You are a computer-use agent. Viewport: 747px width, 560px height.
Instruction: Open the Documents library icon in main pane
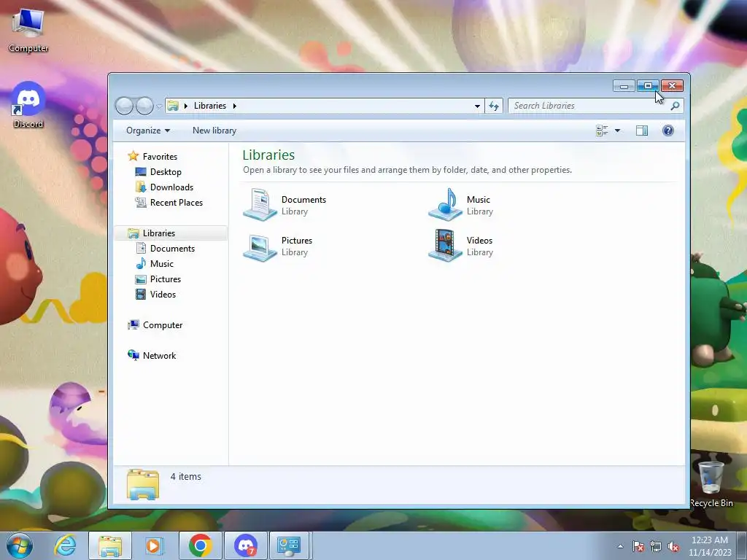(x=260, y=205)
